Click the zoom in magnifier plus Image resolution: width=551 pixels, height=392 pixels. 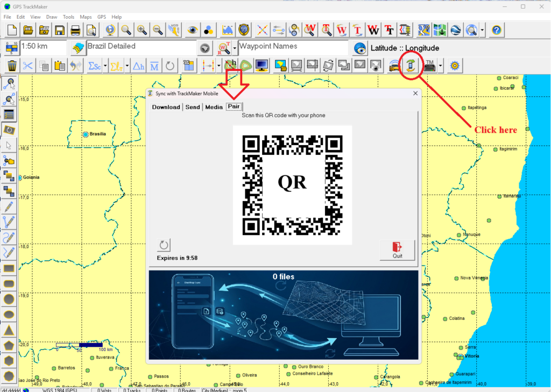point(142,30)
